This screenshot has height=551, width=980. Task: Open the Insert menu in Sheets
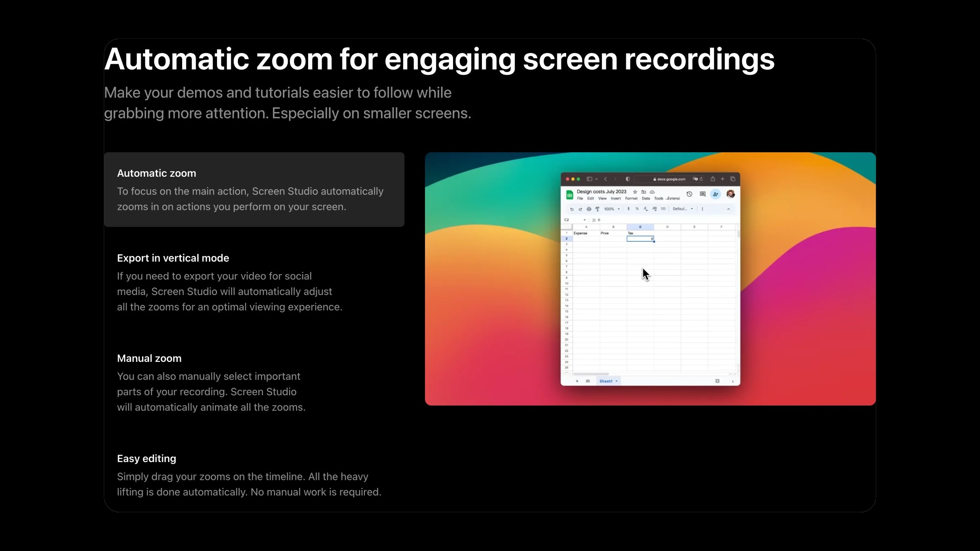(616, 199)
